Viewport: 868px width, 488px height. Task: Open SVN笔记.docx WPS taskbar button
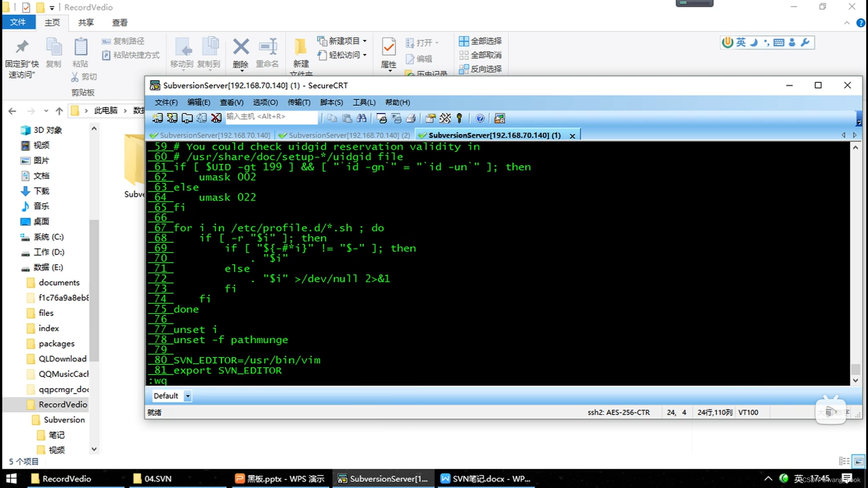[486, 479]
